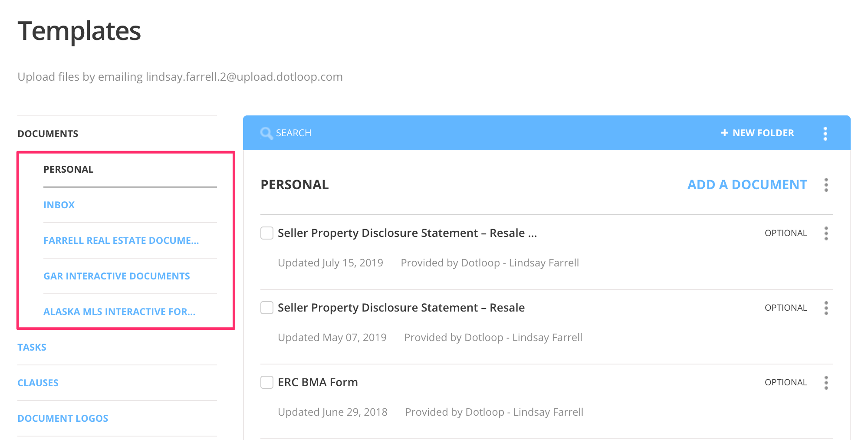Click the plus icon next to NEW FOLDER
Viewport: 868px width, 440px height.
coord(725,133)
